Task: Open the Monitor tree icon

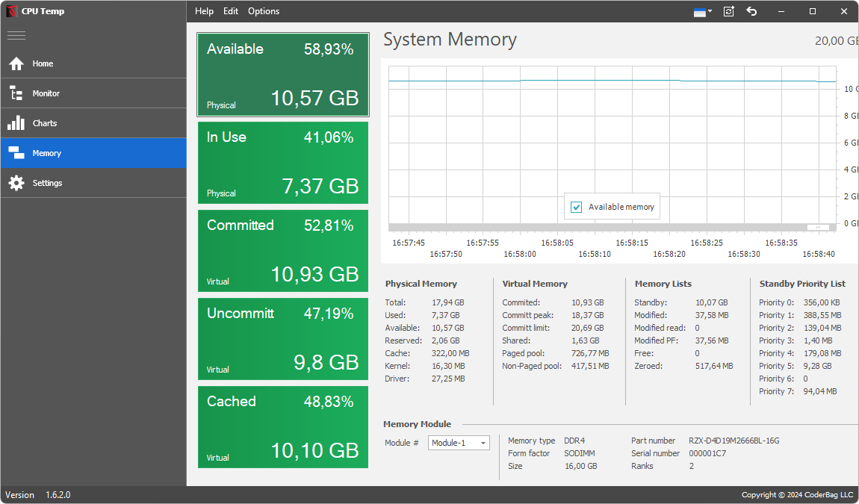Action: 16,93
